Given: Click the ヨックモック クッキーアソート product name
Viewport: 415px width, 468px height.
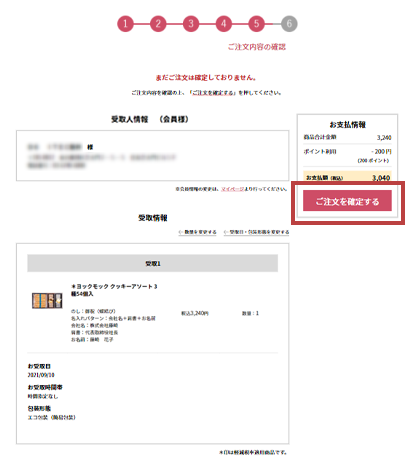Looking at the screenshot, I should pos(114,290).
